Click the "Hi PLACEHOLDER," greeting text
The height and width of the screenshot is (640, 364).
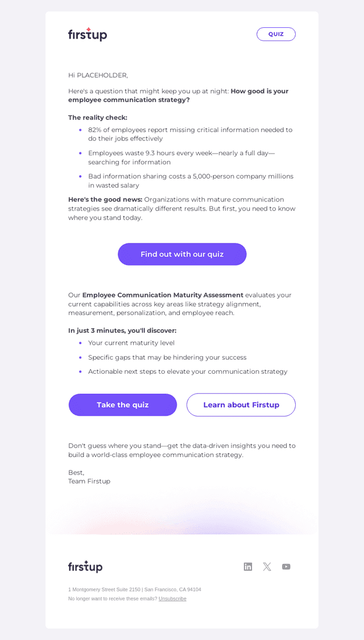[x=98, y=75]
